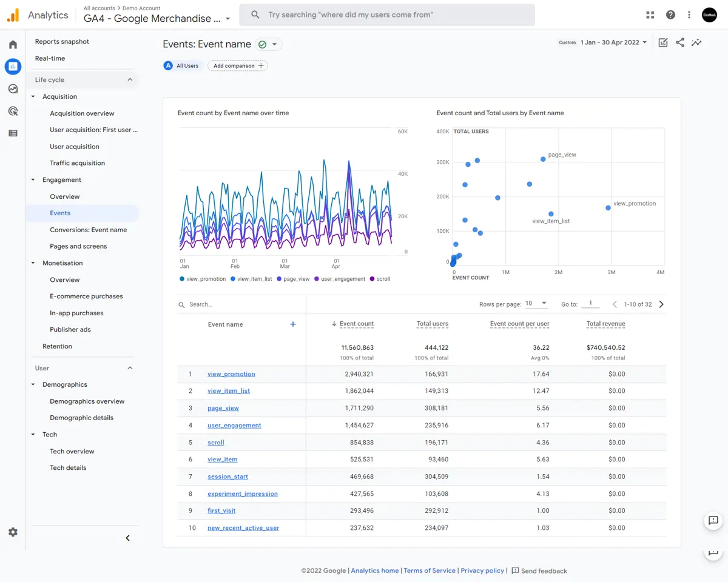The height and width of the screenshot is (582, 728).
Task: Open the Configure icon in left rail
Action: [x=13, y=133]
